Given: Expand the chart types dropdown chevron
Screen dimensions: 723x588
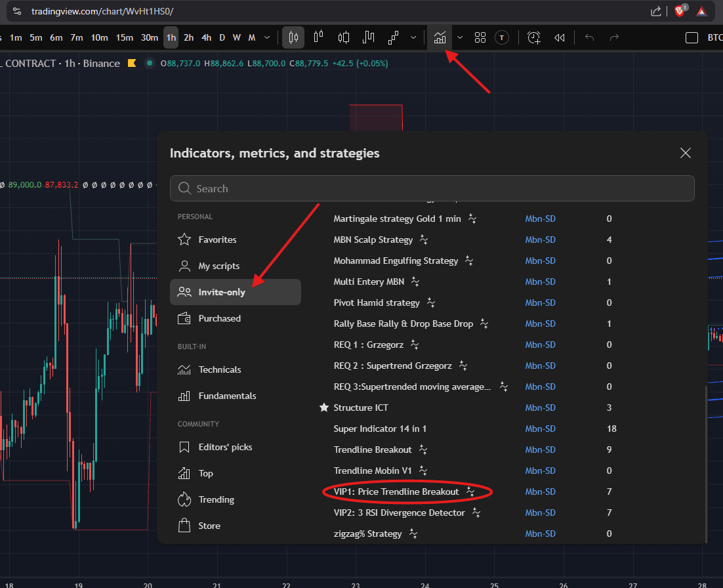Looking at the screenshot, I should [x=413, y=37].
